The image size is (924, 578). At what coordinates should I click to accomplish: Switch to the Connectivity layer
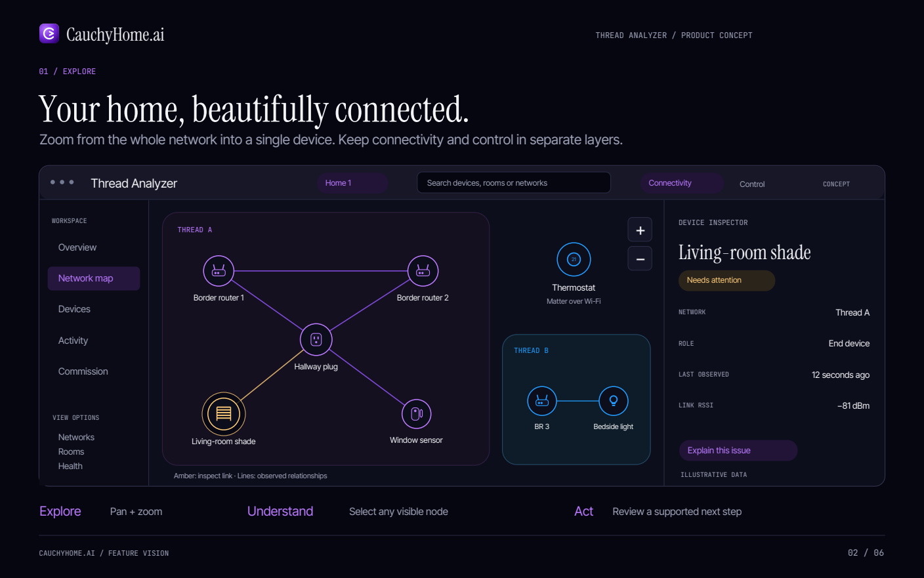pos(682,183)
